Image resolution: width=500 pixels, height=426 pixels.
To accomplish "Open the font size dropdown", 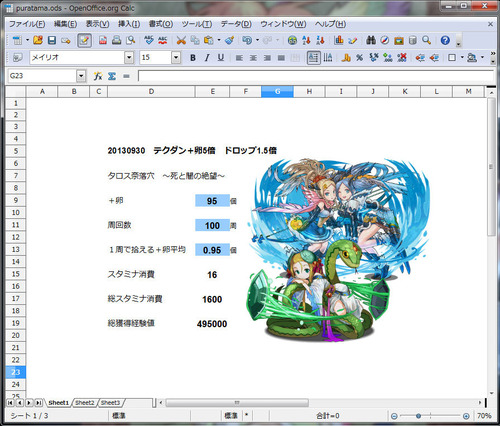I will tap(176, 58).
